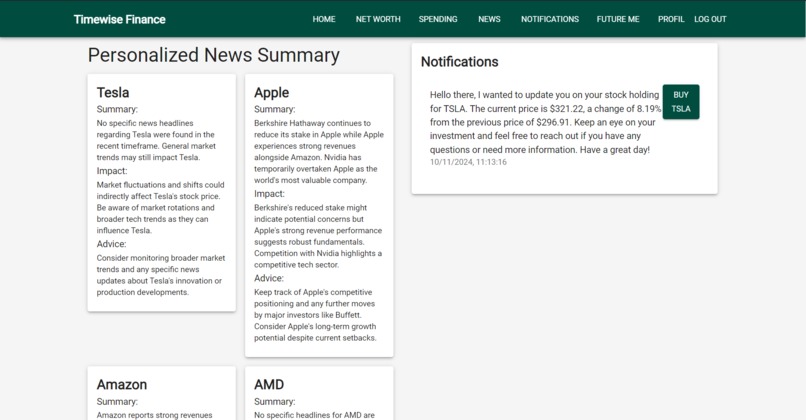Click the notification timestamp 10/11/2024, 11:13:16
The image size is (806, 420).
click(x=468, y=162)
